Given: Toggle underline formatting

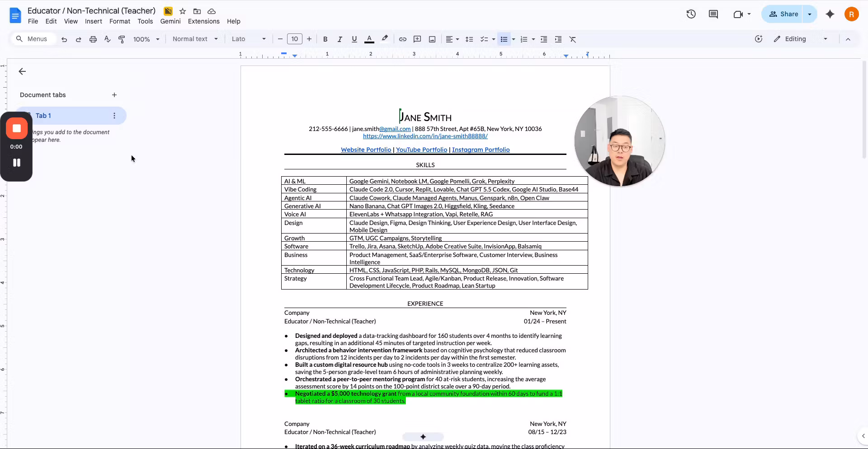Looking at the screenshot, I should pos(354,39).
